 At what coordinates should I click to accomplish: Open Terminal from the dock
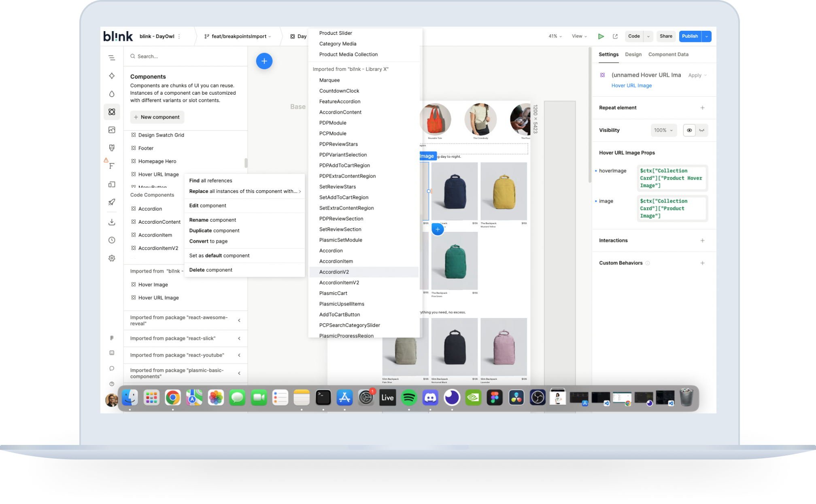323,398
